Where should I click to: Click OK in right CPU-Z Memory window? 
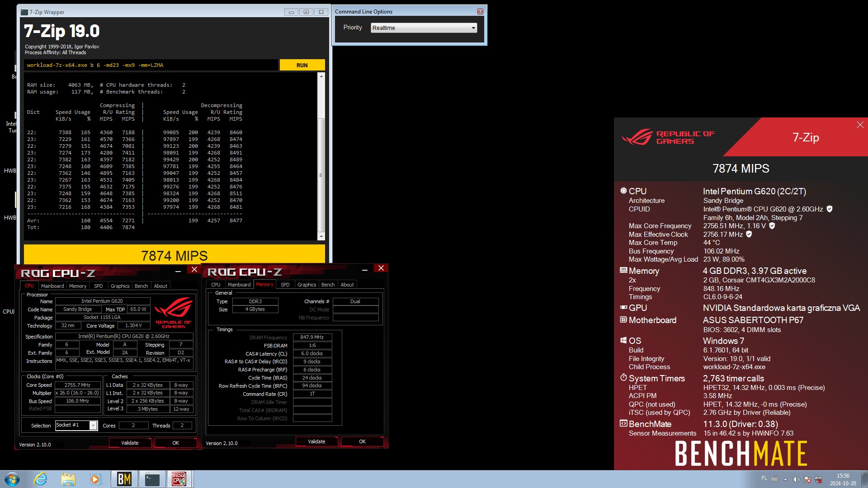(362, 441)
